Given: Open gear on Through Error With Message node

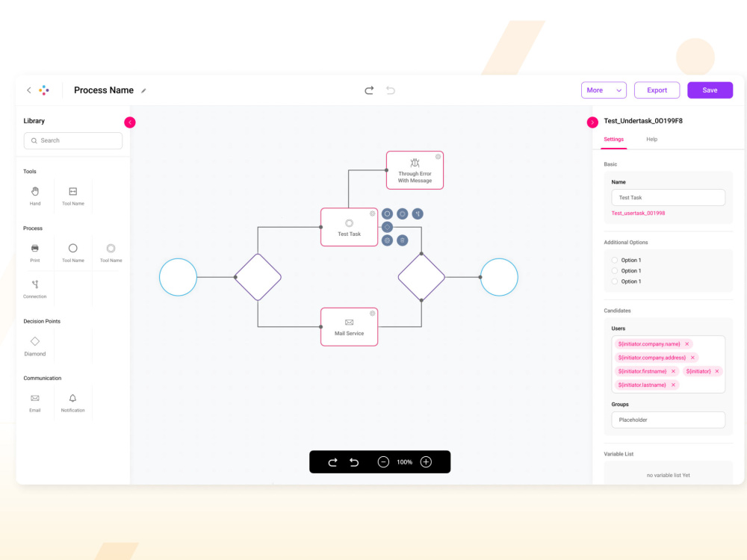Looking at the screenshot, I should click(x=438, y=157).
